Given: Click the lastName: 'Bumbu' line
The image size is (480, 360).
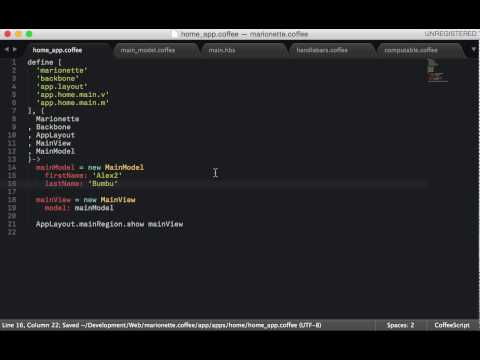Looking at the screenshot, I should tap(81, 183).
